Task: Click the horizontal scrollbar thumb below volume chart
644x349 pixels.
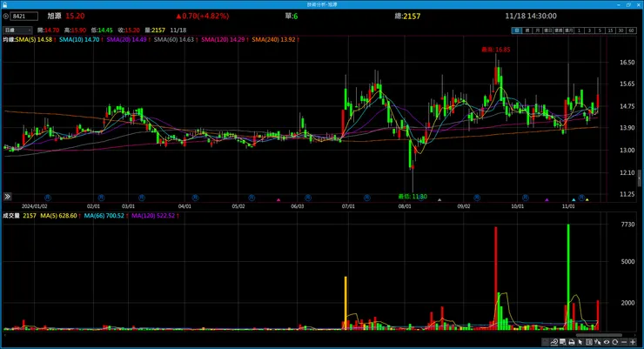Action: point(599,335)
